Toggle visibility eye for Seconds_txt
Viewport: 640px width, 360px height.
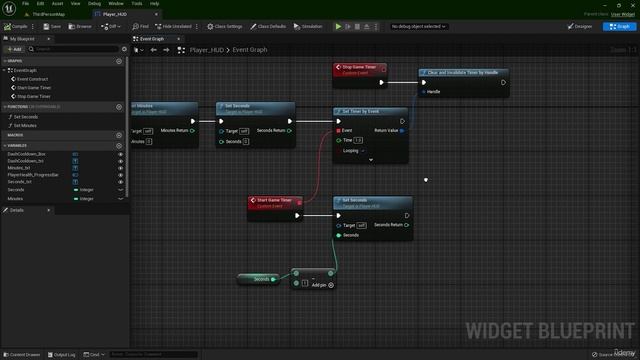[120, 182]
